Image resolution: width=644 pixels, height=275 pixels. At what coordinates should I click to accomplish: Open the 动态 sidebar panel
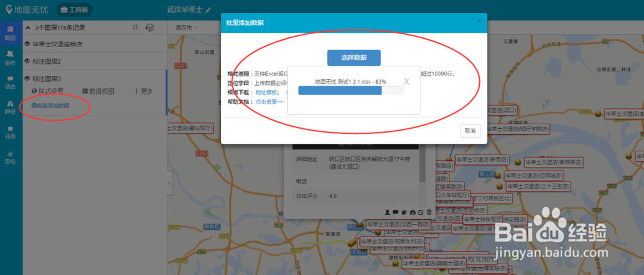tap(11, 82)
